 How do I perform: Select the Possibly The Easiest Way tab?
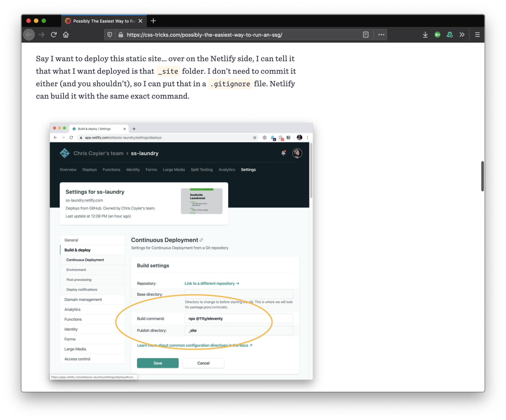point(104,21)
